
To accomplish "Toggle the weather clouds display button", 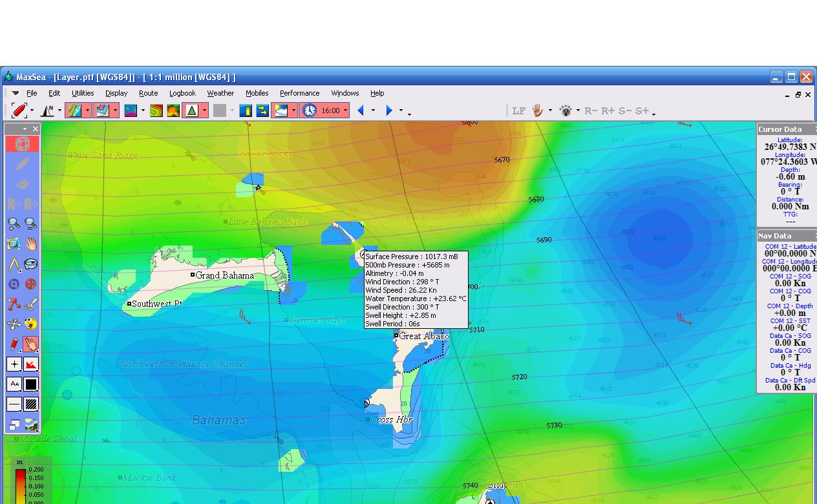I will (281, 110).
